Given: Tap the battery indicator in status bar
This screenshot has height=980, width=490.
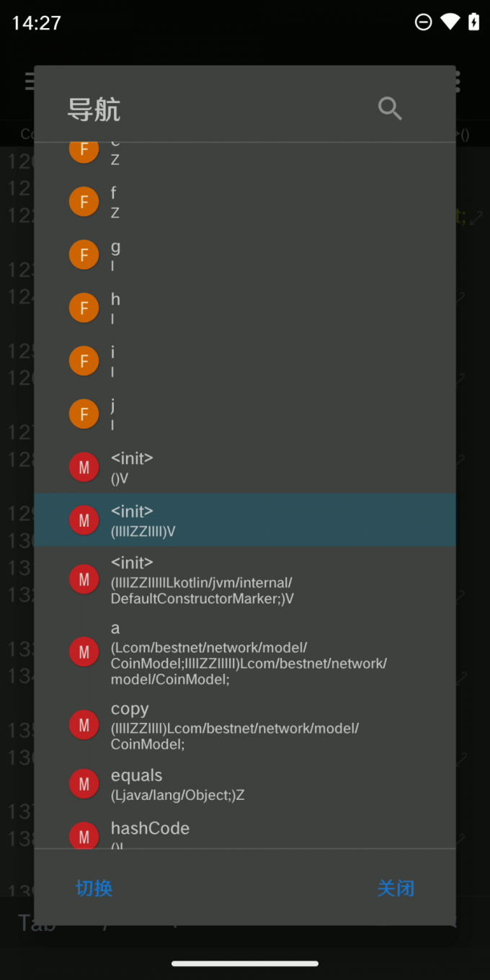Looking at the screenshot, I should pyautogui.click(x=473, y=22).
